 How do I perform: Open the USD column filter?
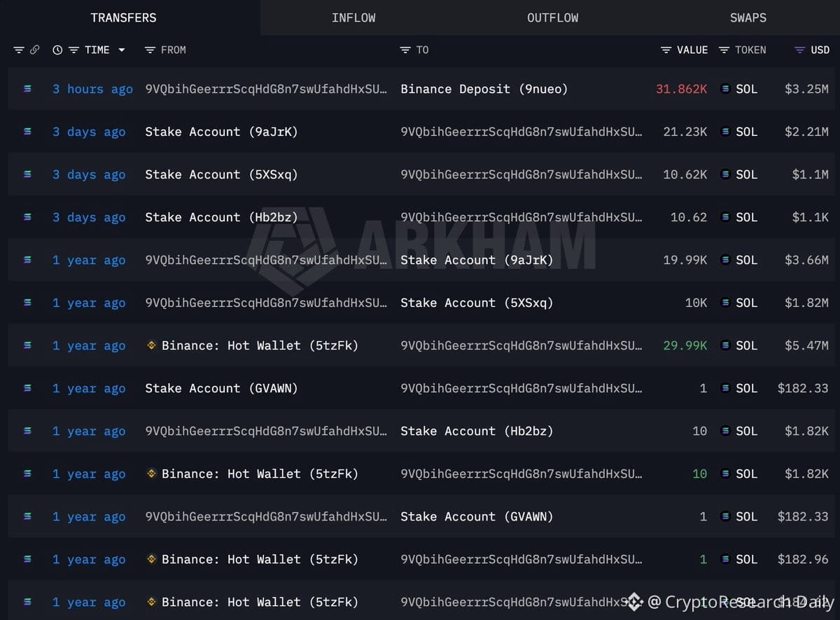coord(799,50)
